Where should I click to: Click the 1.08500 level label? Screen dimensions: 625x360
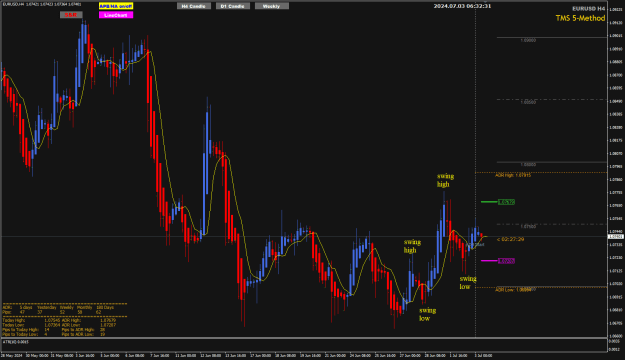tap(528, 102)
